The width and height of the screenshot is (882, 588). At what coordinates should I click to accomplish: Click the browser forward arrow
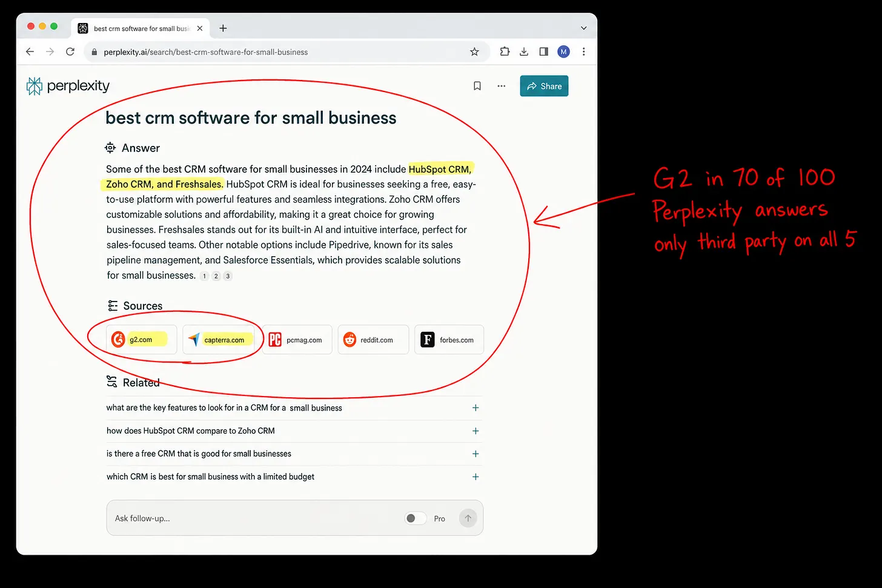coord(50,51)
